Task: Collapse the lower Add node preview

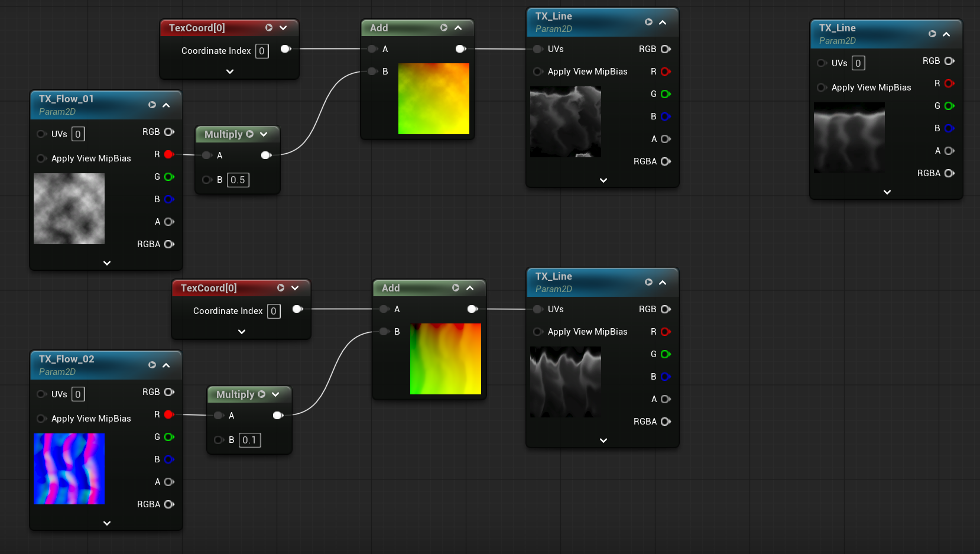Action: point(470,288)
